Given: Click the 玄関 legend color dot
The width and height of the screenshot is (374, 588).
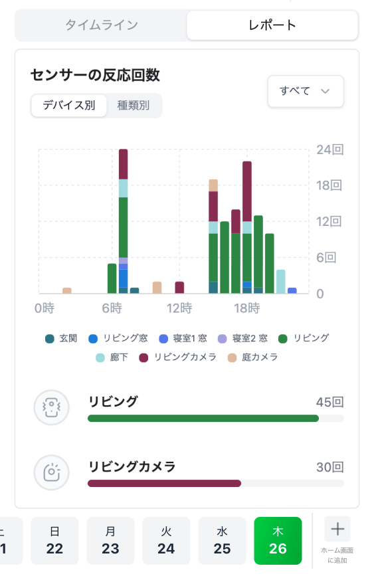Looking at the screenshot, I should pos(50,339).
